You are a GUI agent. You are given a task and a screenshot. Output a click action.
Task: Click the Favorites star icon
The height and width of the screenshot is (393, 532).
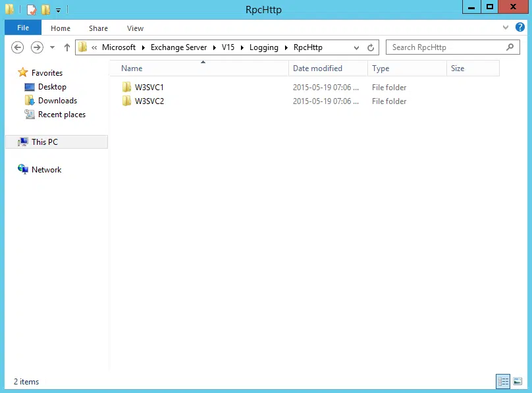coord(23,72)
